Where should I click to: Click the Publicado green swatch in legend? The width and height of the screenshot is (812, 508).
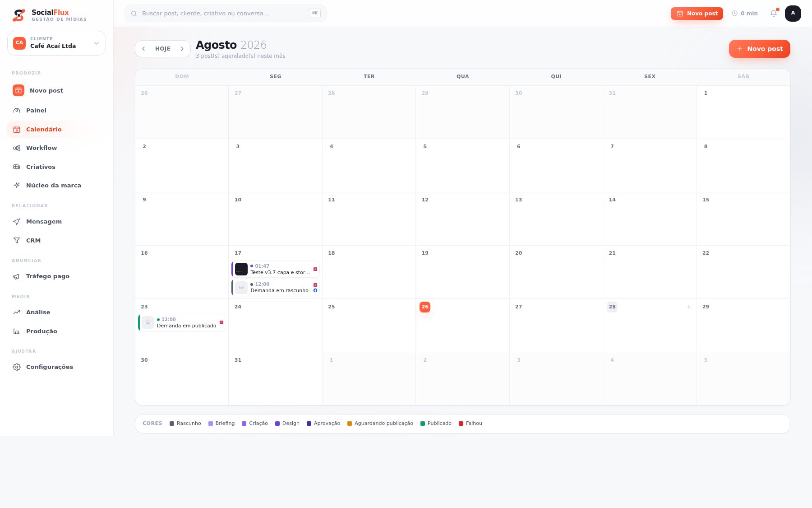[x=423, y=424]
